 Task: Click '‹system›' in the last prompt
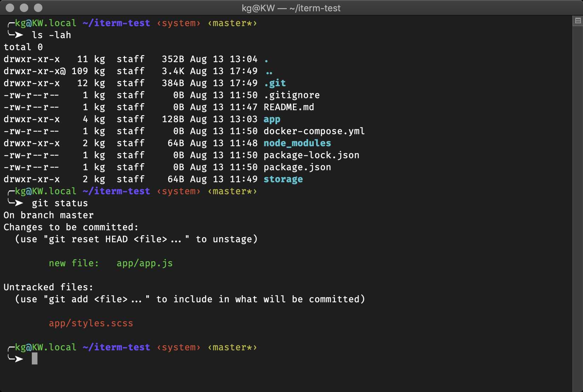pos(179,348)
